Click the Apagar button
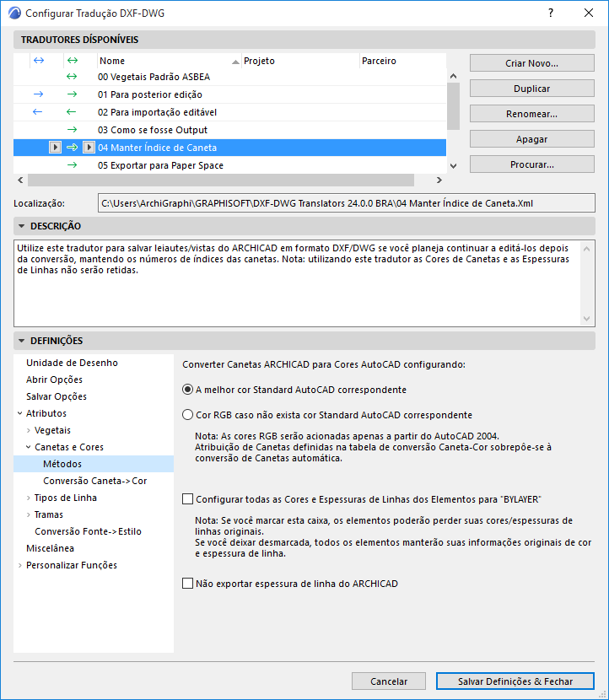609x700 pixels. tap(531, 139)
